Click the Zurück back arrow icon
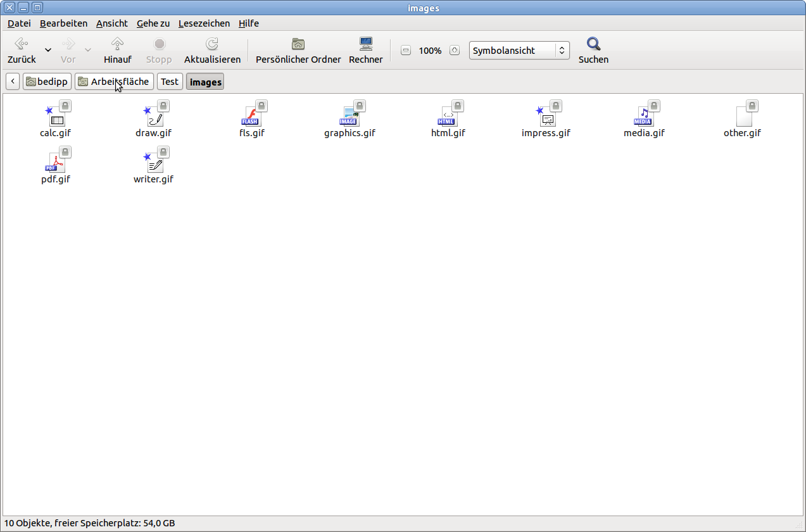This screenshot has height=532, width=806. point(21,44)
